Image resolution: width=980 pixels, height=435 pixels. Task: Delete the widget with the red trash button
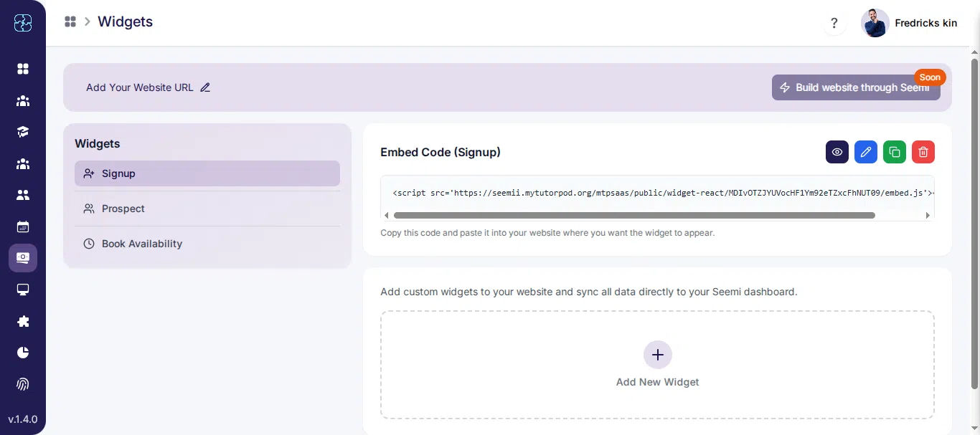[923, 152]
